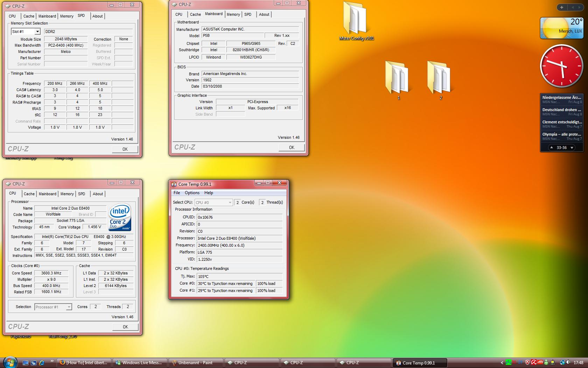The image size is (588, 368).
Task: Launch Internet Explorer from Quick Launch
Action: (42, 363)
